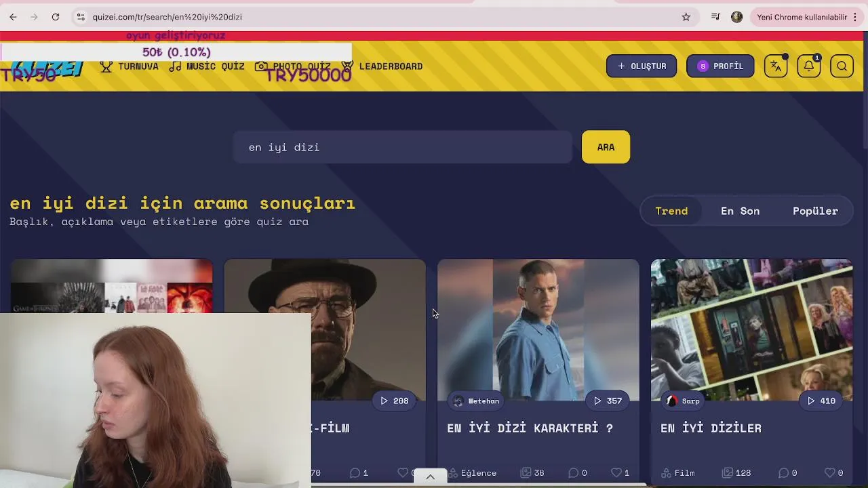Open the language translate icon
The width and height of the screenshot is (868, 488).
click(x=776, y=66)
